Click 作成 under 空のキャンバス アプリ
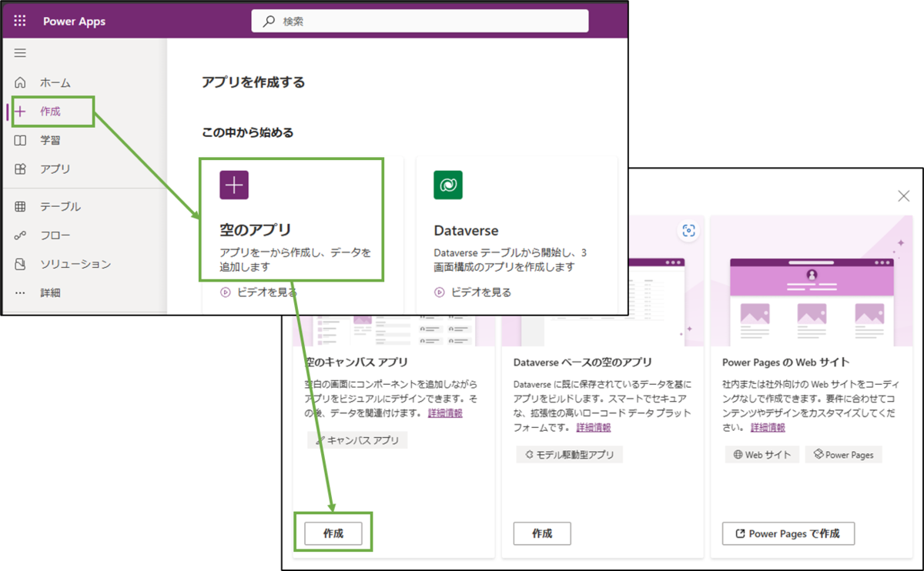 333,533
